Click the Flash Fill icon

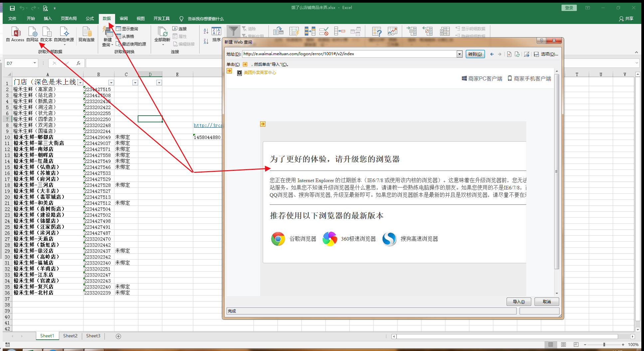(x=294, y=31)
